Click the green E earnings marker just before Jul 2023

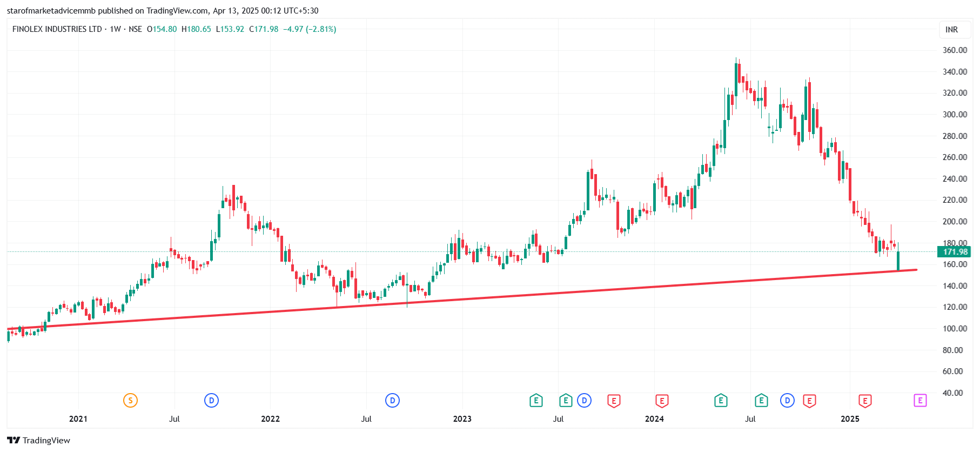536,401
